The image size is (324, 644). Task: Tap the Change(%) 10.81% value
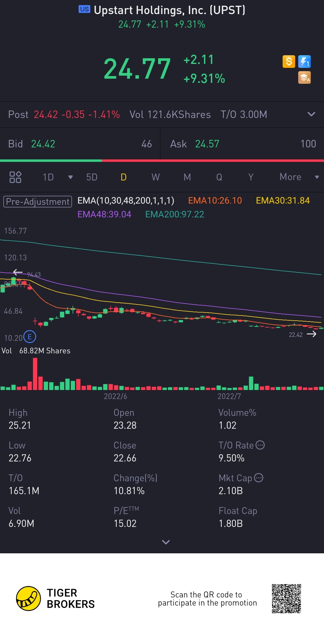click(x=129, y=491)
